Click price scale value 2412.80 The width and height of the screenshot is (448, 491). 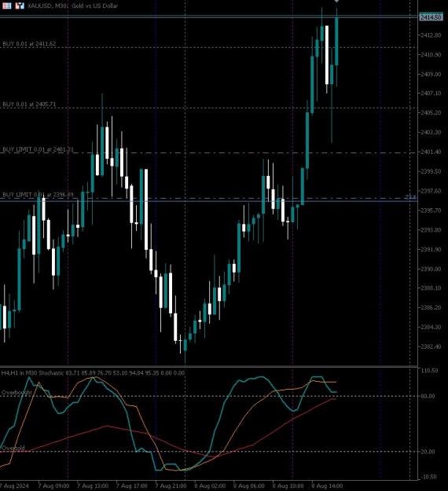[x=431, y=35]
